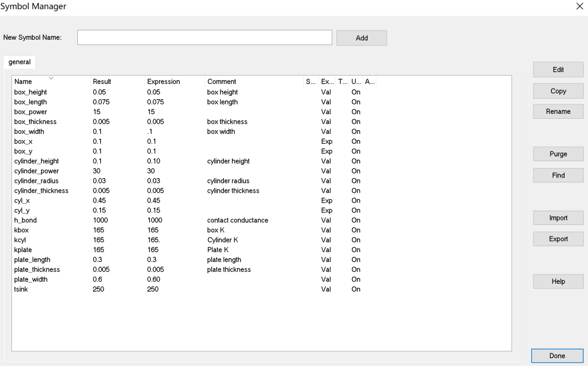588x366 pixels.
Task: Select the cylinder_thickness symbol
Action: 41,191
